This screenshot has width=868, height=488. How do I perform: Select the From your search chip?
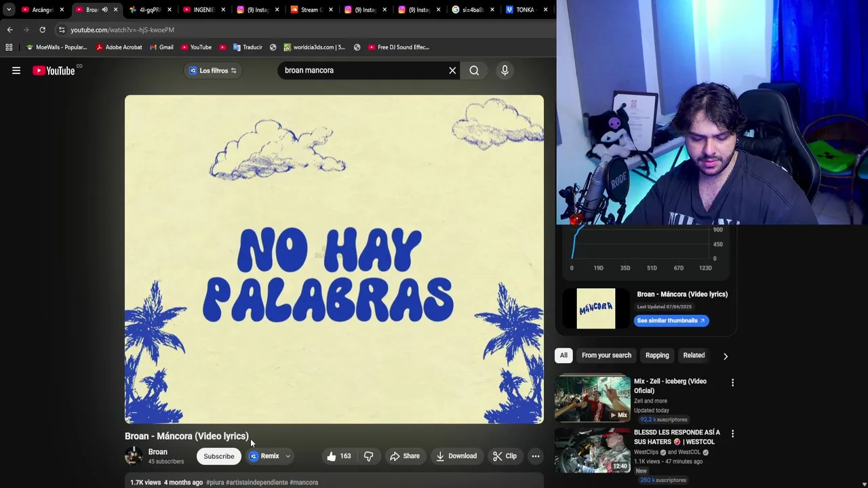pyautogui.click(x=606, y=355)
